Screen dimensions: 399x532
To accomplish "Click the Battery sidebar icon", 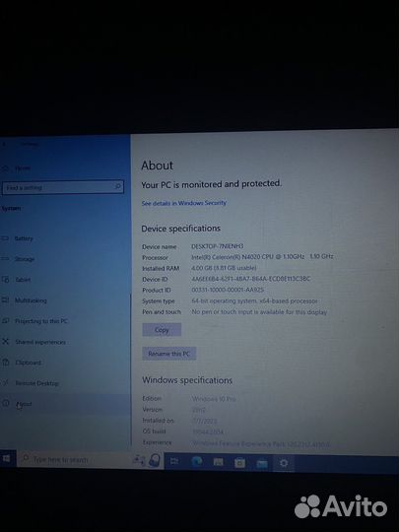I will pos(5,238).
